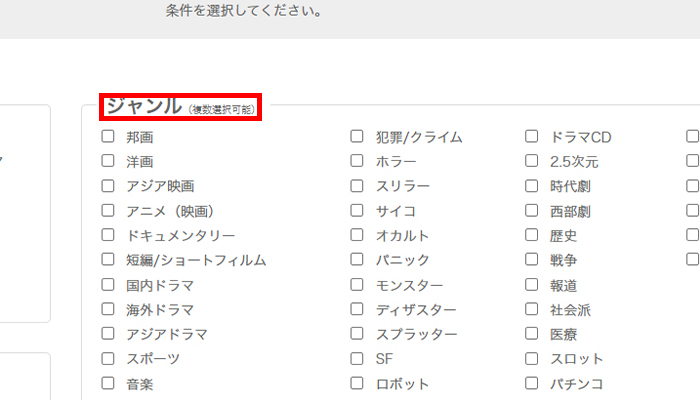Tick the SF genre checkbox
This screenshot has height=400, width=700.
tap(357, 358)
